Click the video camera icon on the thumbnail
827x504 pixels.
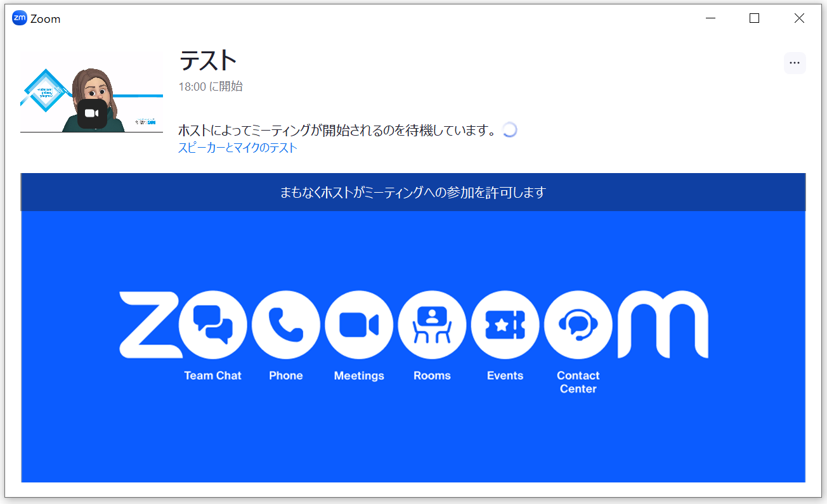click(92, 113)
